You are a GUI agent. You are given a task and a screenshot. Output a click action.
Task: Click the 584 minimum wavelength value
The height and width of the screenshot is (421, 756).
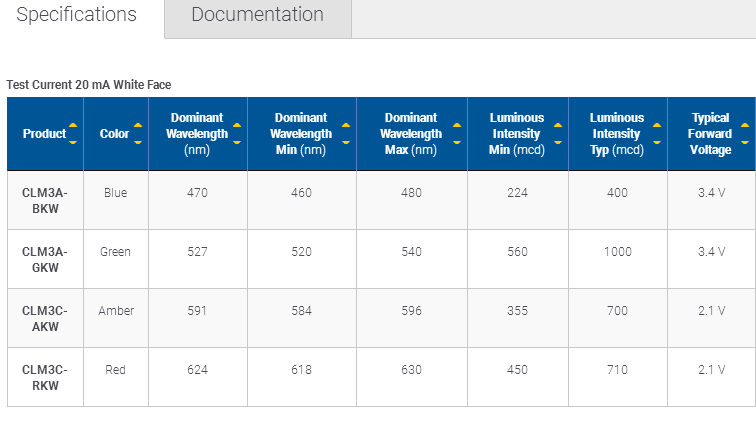(x=301, y=311)
